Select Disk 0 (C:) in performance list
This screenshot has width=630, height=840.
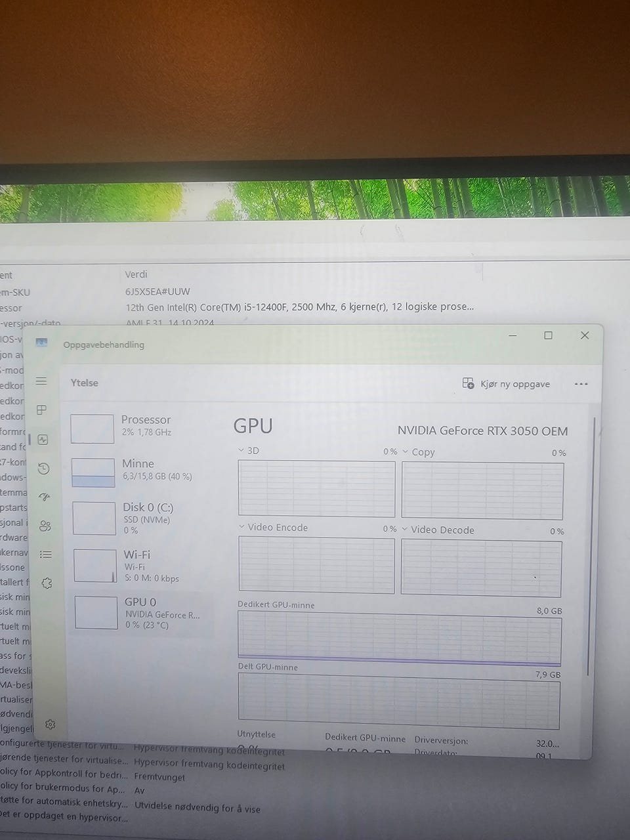coord(141,518)
